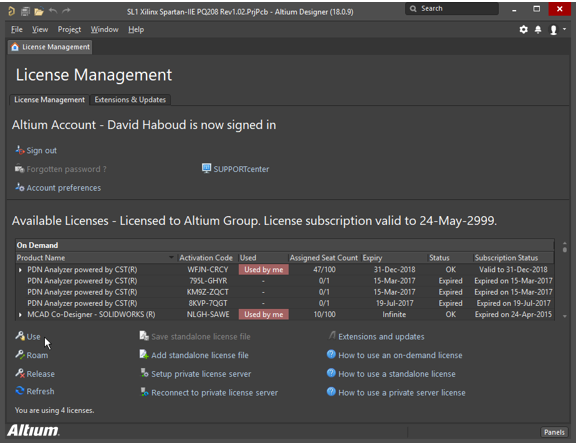Viewport: 576px width, 443px height.
Task: Click in the Search field
Action: [452, 8]
